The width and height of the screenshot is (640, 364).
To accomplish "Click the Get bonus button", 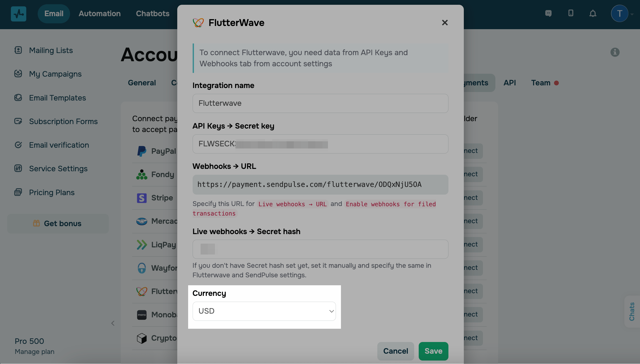I will 58,223.
